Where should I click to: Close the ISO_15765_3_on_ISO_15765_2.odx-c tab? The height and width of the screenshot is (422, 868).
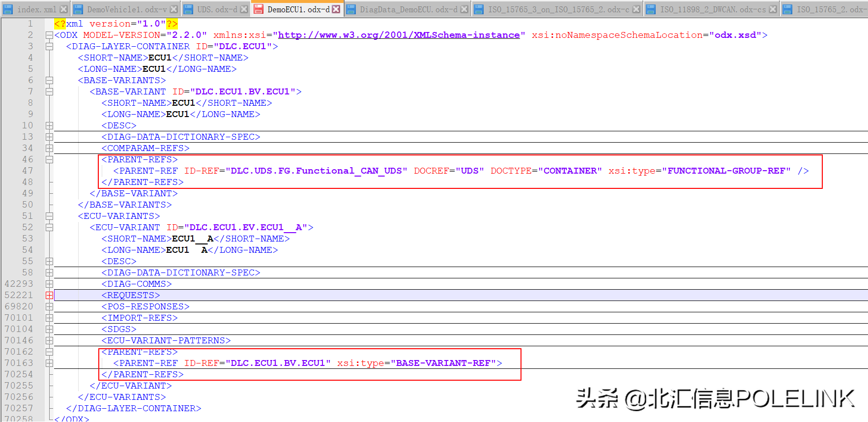pos(636,9)
